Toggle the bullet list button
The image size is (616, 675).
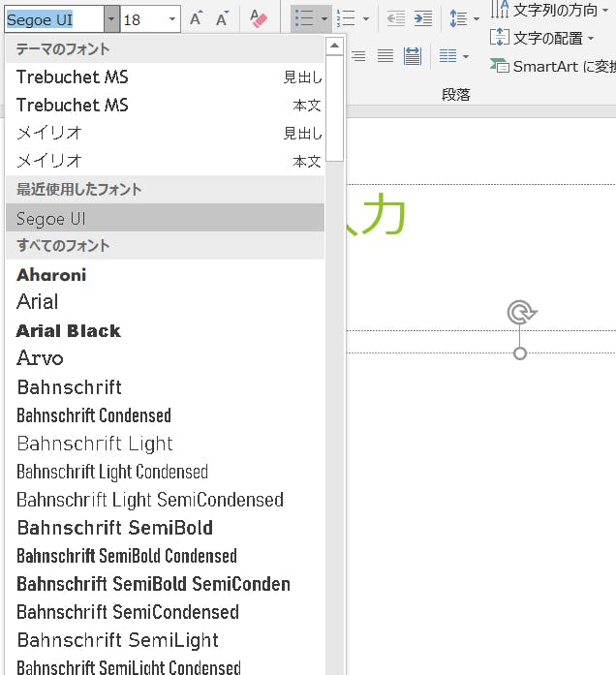pyautogui.click(x=305, y=19)
